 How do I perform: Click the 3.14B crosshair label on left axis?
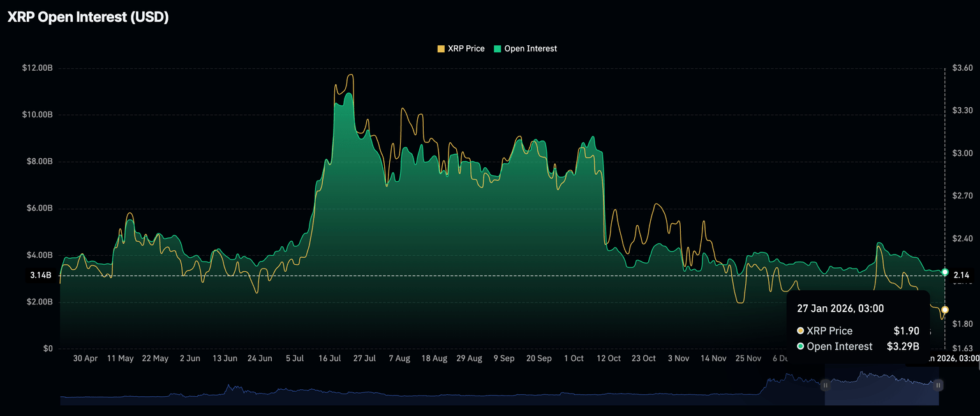click(x=40, y=275)
